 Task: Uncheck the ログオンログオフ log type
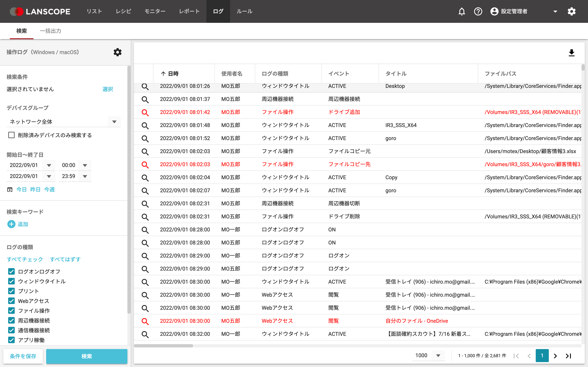(x=11, y=271)
